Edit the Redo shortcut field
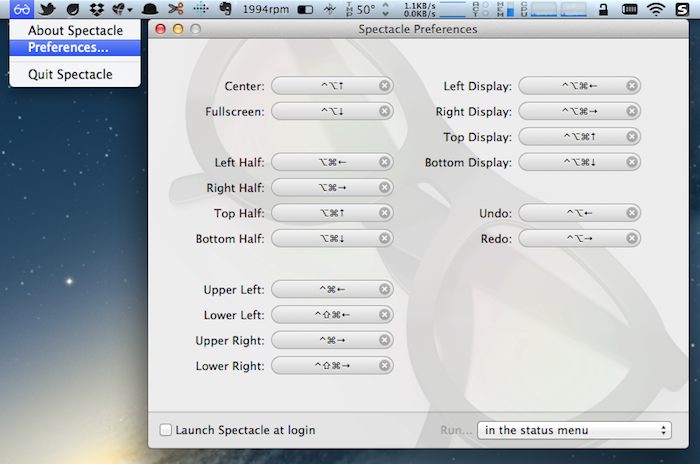Image resolution: width=700 pixels, height=464 pixels. coord(579,238)
